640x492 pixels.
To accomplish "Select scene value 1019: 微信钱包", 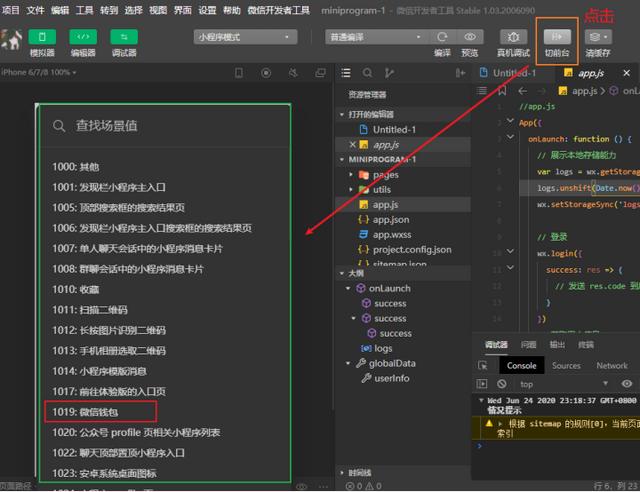I will click(x=86, y=411).
